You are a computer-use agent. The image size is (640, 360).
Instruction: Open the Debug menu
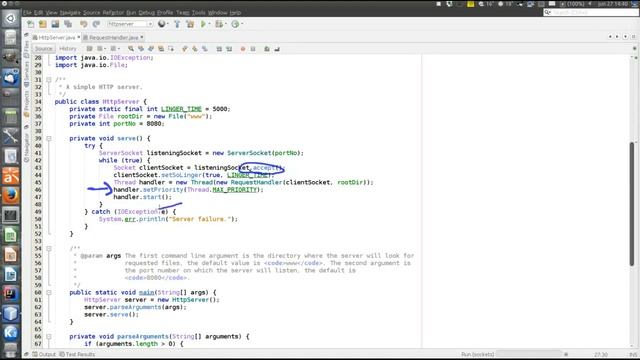(146, 13)
